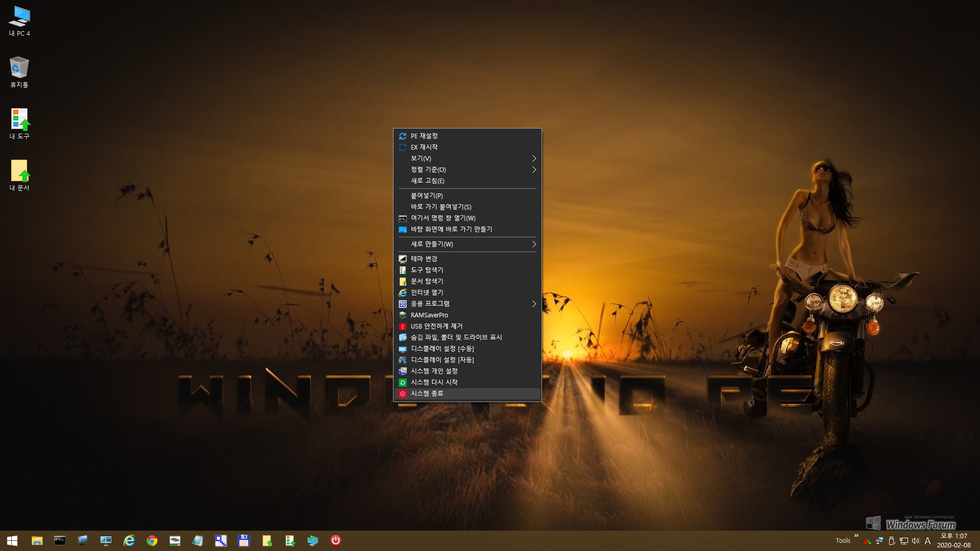980x551 pixels.
Task: Select 새로 고침(E) menu entry
Action: pyautogui.click(x=467, y=181)
